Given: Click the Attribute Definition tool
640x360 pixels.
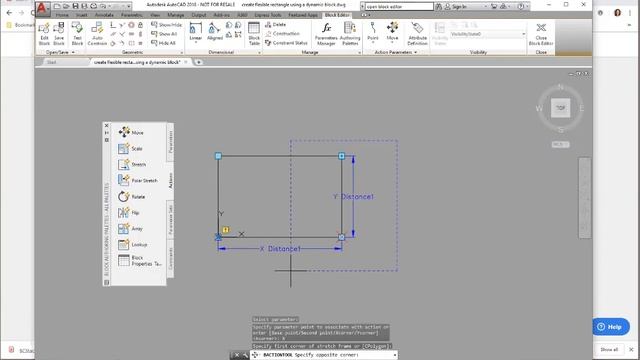Looking at the screenshot, I should pos(417,34).
